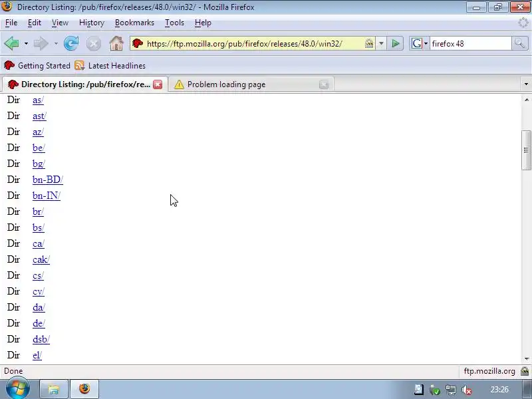The width and height of the screenshot is (532, 399).
Task: Open the Latest Headlines feed bookmark
Action: (x=110, y=65)
